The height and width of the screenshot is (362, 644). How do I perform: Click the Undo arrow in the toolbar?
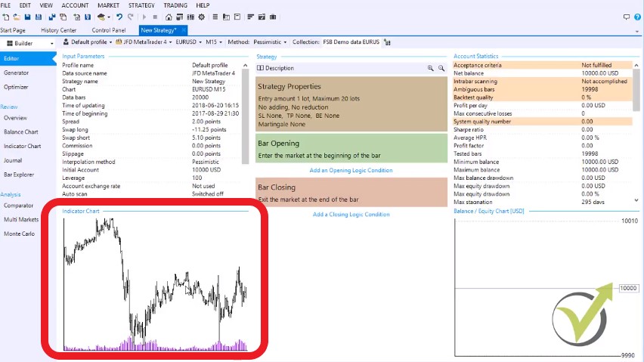tap(119, 17)
